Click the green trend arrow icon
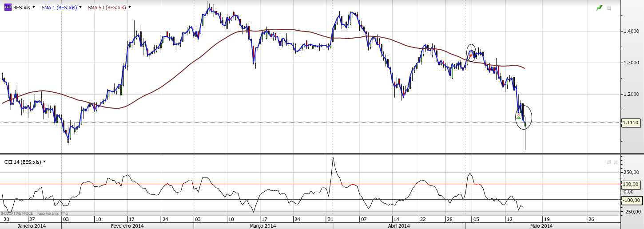This screenshot has width=644, height=229. click(600, 8)
